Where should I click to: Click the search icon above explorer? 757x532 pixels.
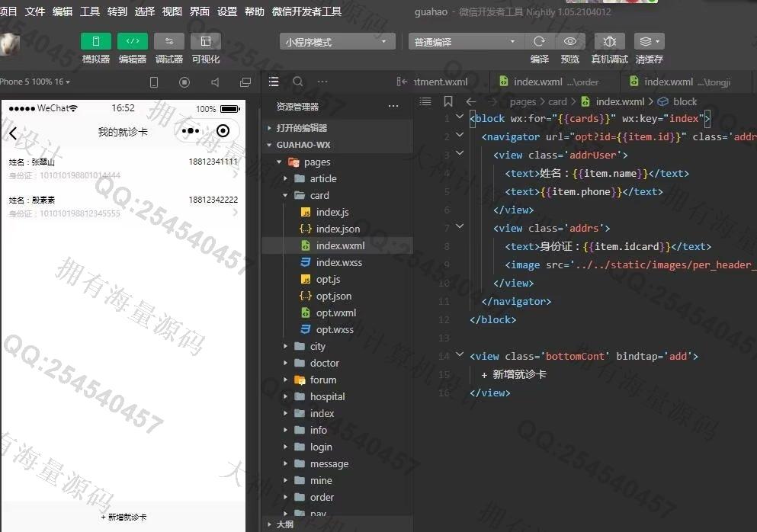coord(298,82)
